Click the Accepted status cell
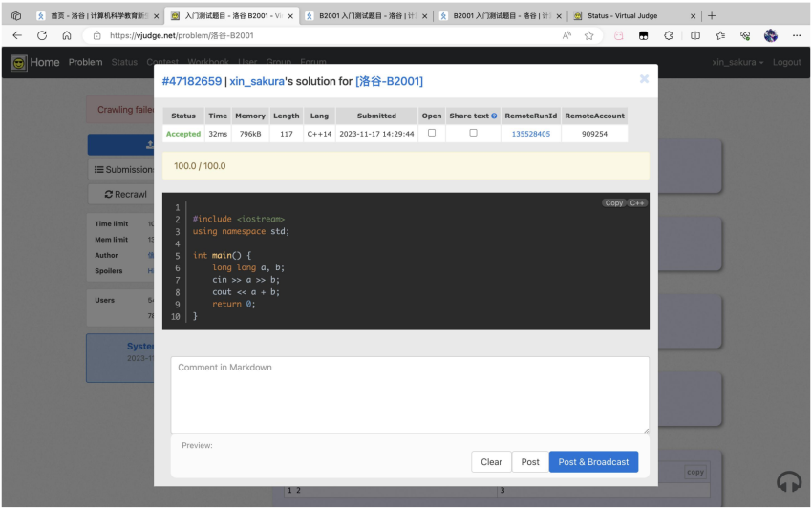The image size is (812, 508). (x=183, y=134)
